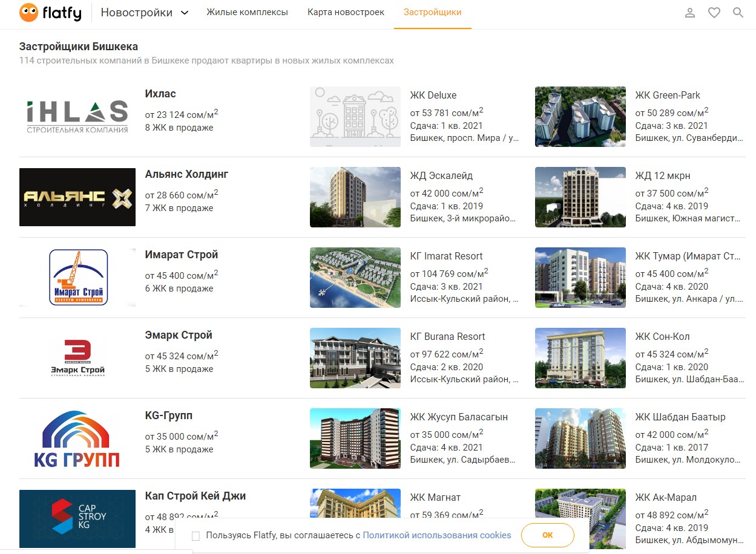This screenshot has height=554, width=756.
Task: Select the 'от 28 660 сом/м²' price
Action: pos(182,194)
